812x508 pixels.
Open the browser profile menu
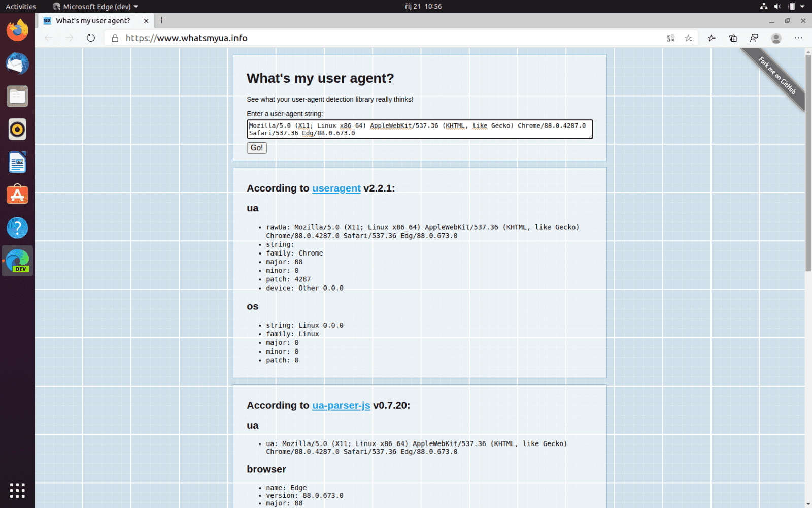point(776,38)
